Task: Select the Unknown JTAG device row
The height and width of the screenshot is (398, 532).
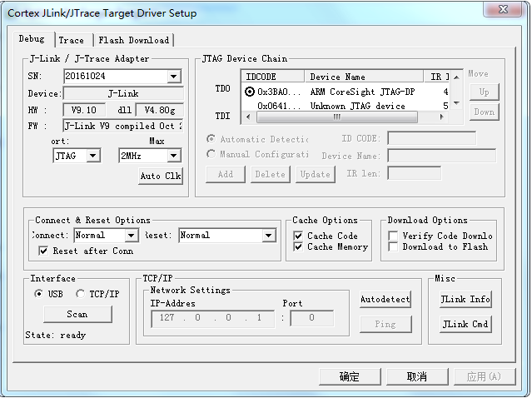Action: coord(346,106)
